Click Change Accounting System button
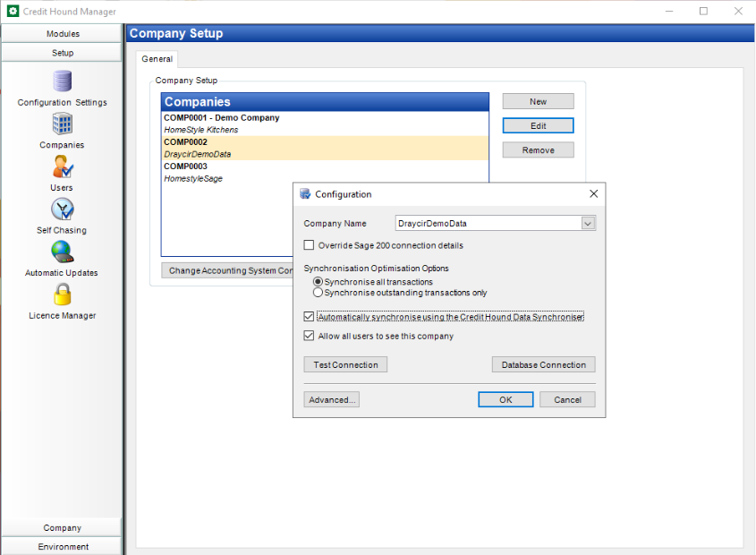This screenshot has width=756, height=555. point(227,270)
